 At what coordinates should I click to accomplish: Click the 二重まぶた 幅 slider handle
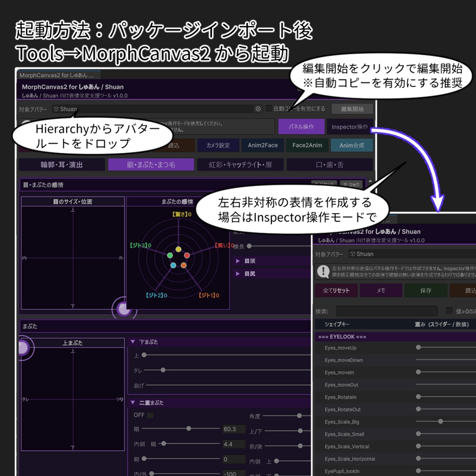[189, 428]
